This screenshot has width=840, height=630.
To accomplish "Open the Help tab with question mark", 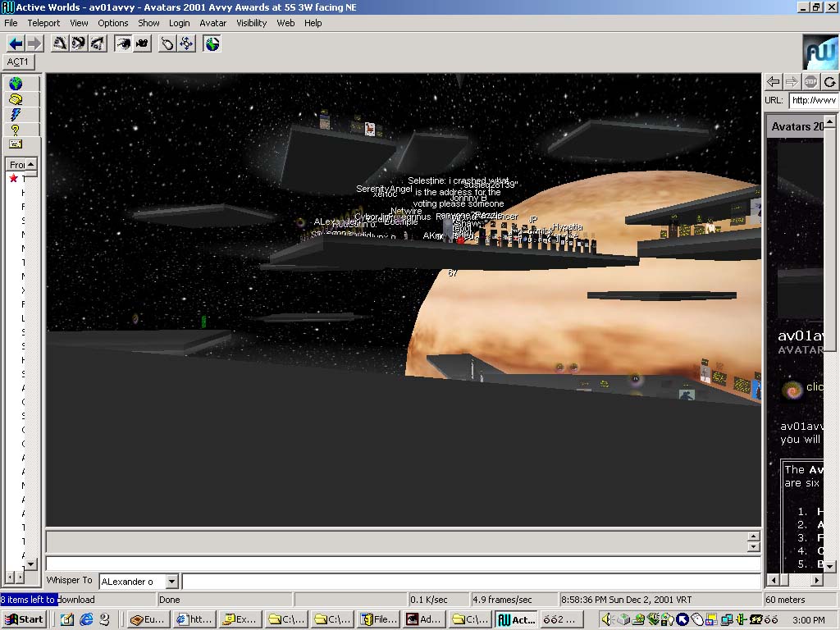I will pos(15,130).
